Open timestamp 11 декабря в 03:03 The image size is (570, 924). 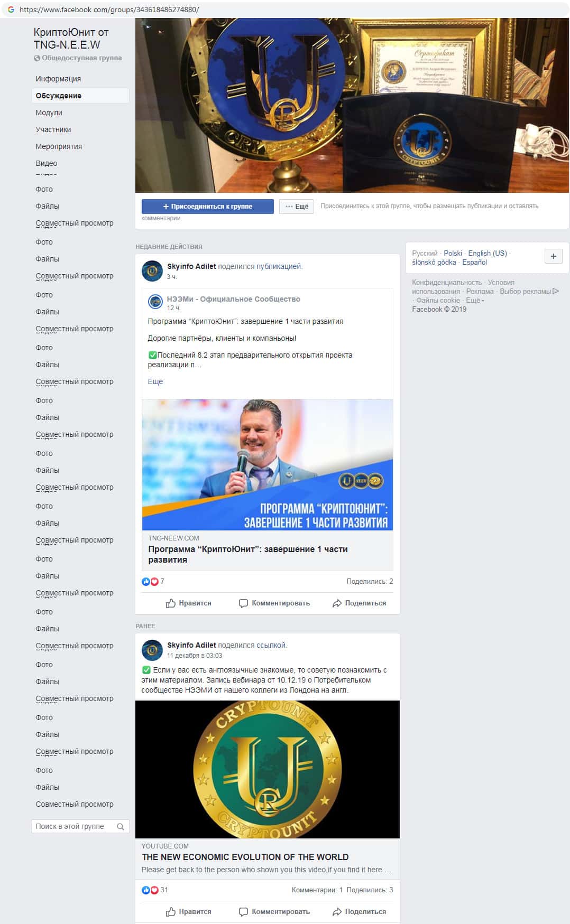click(x=195, y=655)
